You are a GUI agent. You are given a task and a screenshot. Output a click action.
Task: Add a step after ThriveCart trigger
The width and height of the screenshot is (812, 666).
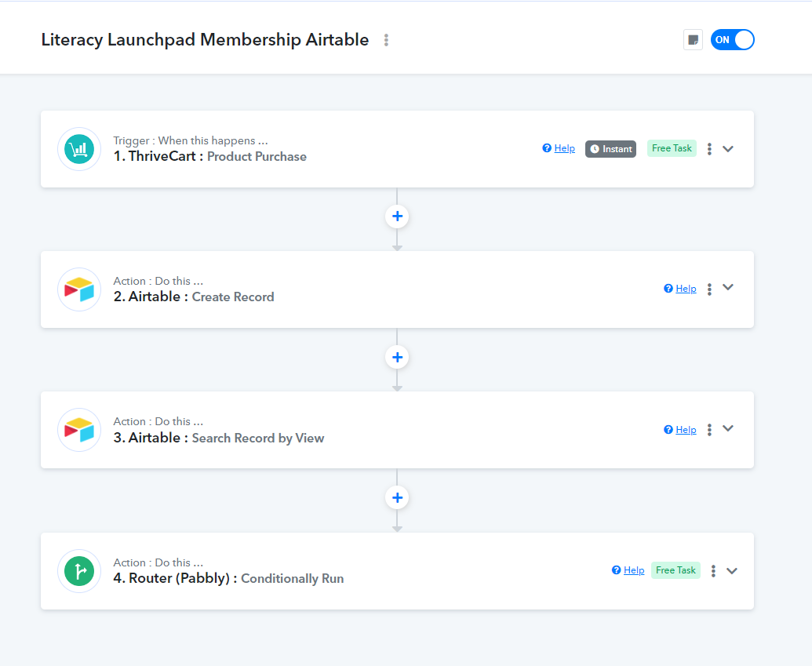tap(397, 217)
